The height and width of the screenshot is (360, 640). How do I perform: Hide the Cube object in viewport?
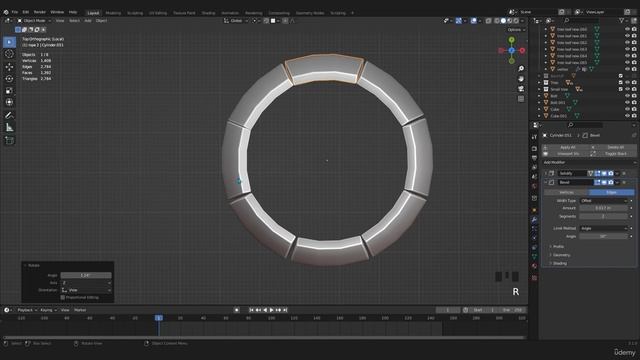click(627, 109)
